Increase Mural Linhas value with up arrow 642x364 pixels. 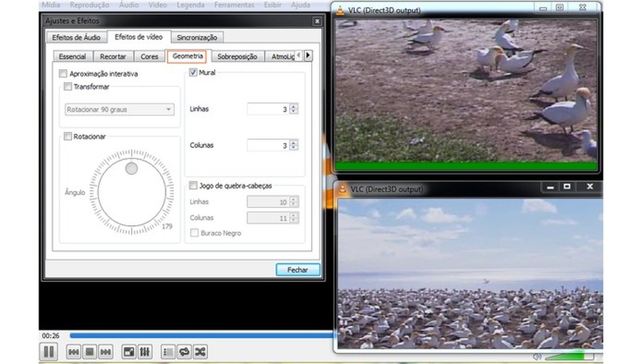tap(294, 106)
